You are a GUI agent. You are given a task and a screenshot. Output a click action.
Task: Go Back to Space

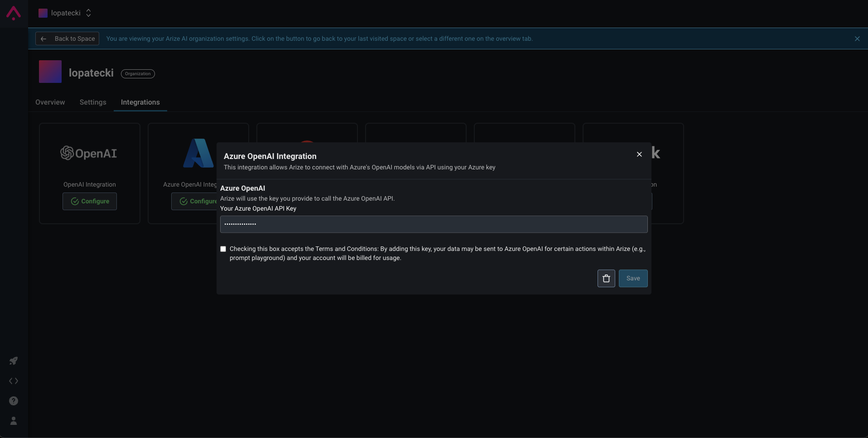point(68,39)
